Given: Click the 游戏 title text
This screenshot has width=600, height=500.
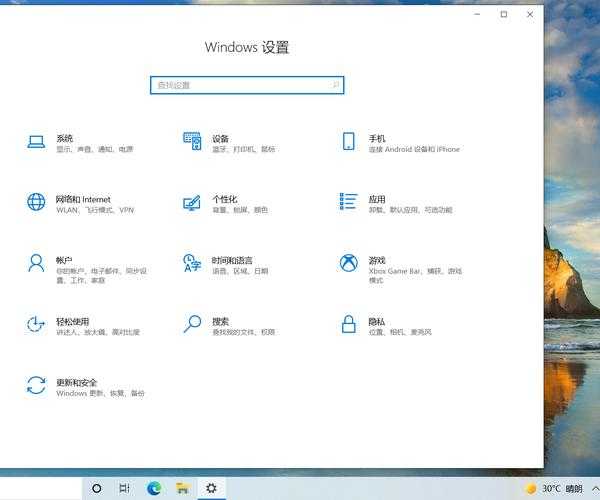Looking at the screenshot, I should point(377,261).
